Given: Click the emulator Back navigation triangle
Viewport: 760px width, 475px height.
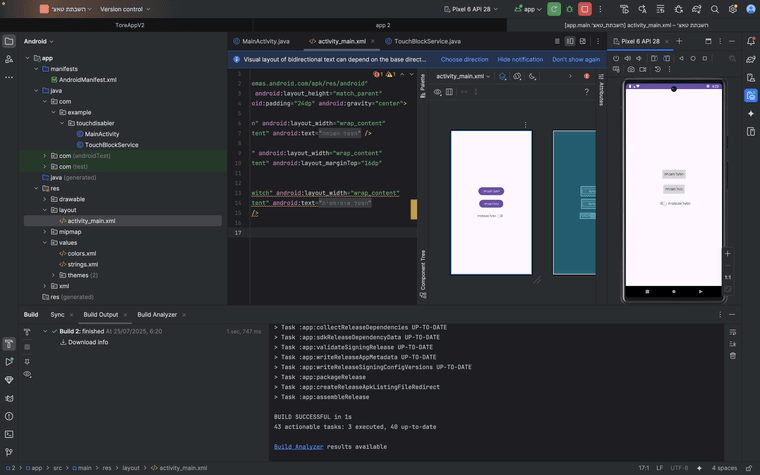Looking at the screenshot, I should (x=681, y=58).
